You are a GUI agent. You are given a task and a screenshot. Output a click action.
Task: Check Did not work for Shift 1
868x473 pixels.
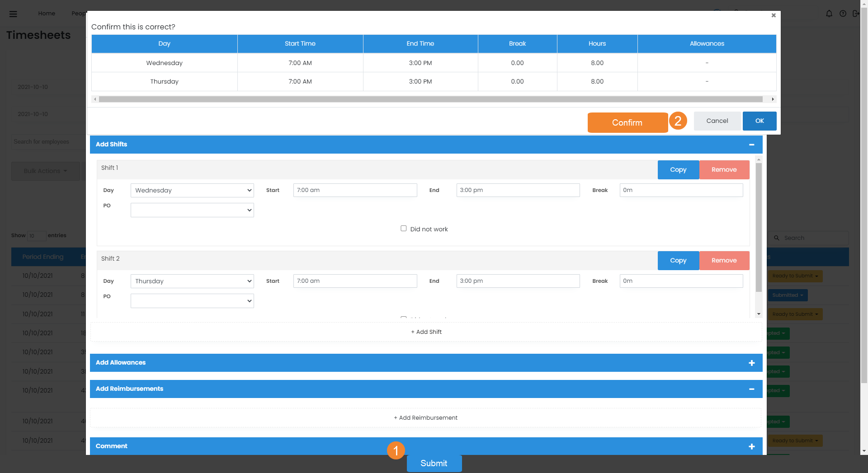[x=403, y=229]
